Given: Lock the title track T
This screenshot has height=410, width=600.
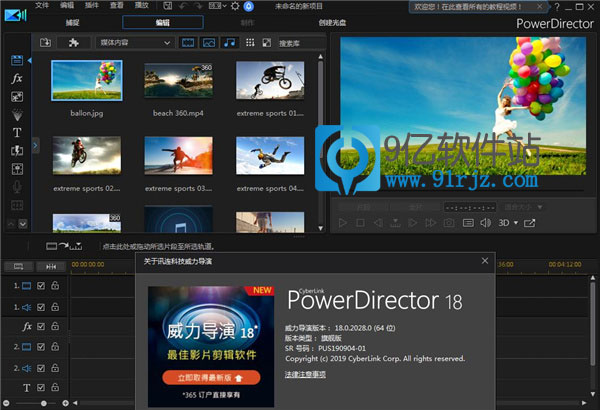Looking at the screenshot, I should [x=55, y=387].
